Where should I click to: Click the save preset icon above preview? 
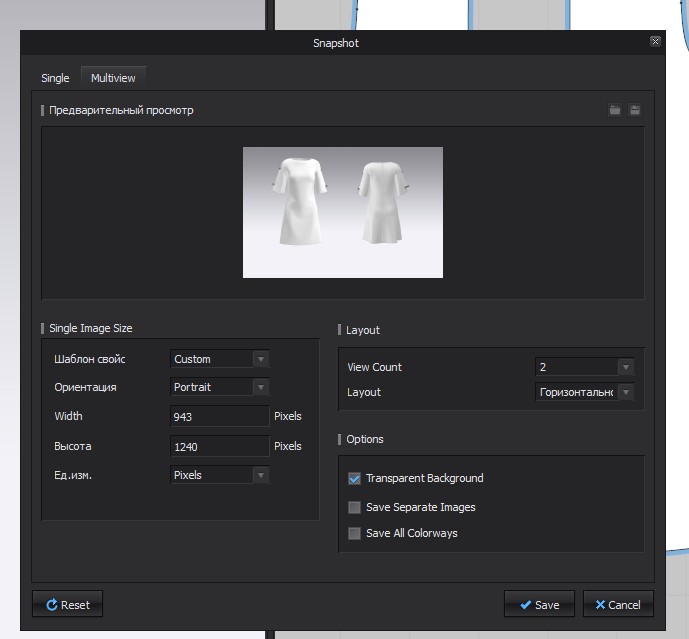point(635,110)
